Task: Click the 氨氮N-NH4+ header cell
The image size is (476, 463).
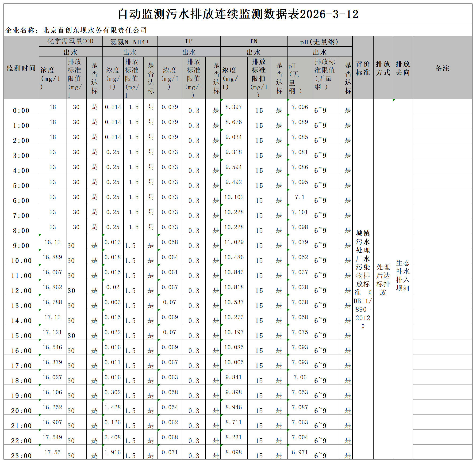Action: pos(130,42)
